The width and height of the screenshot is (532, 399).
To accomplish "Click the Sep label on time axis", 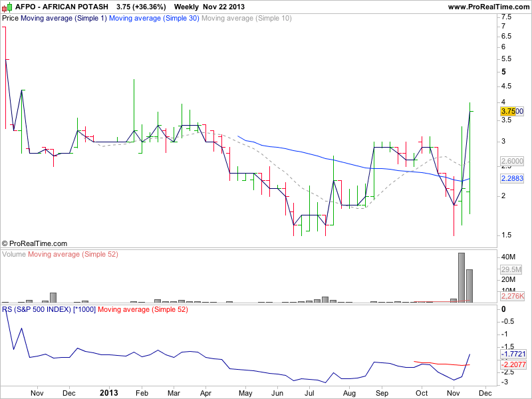I will click(x=382, y=393).
